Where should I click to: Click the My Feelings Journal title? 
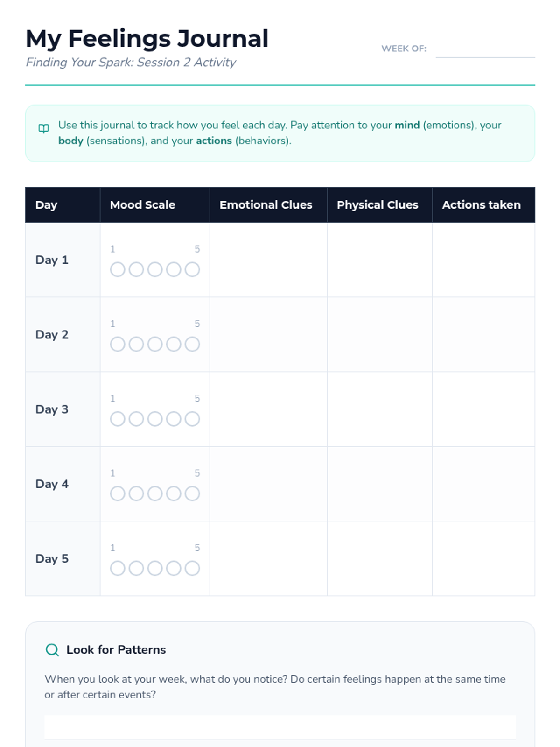[147, 39]
